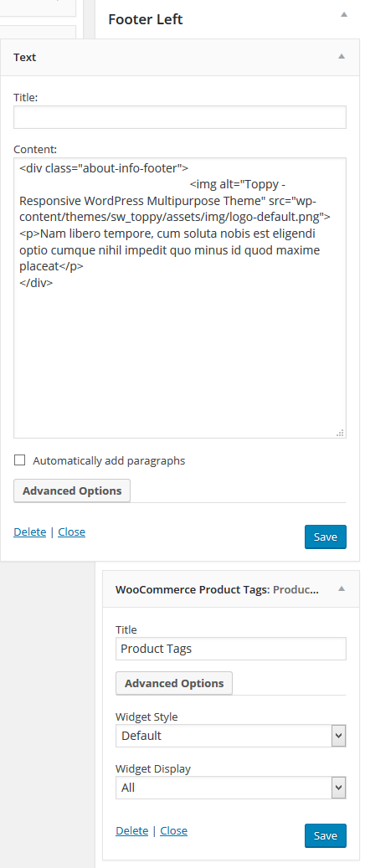Delete the Text widget
365x868 pixels.
pyautogui.click(x=30, y=532)
